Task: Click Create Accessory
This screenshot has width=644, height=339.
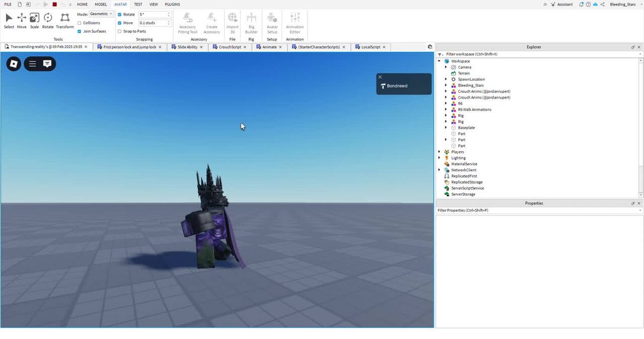Action: pos(212,23)
